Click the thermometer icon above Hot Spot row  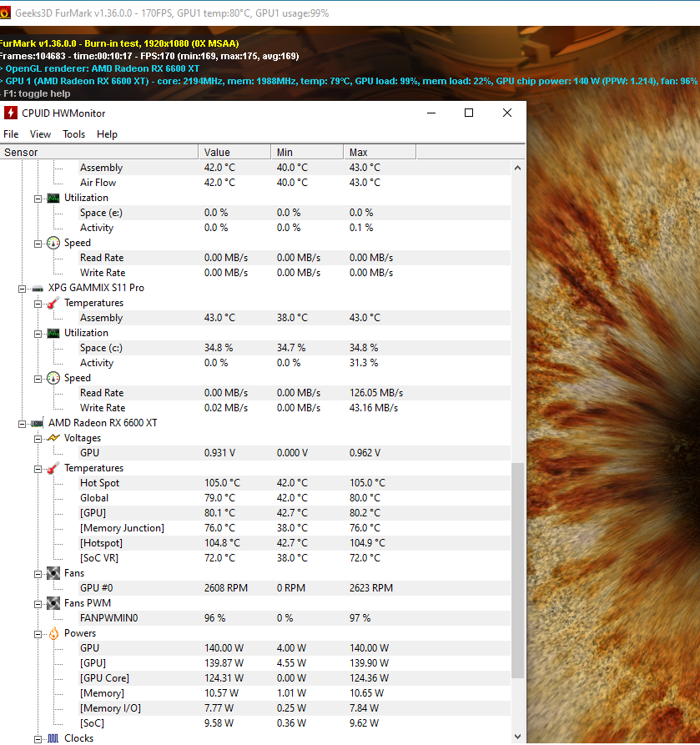[53, 468]
